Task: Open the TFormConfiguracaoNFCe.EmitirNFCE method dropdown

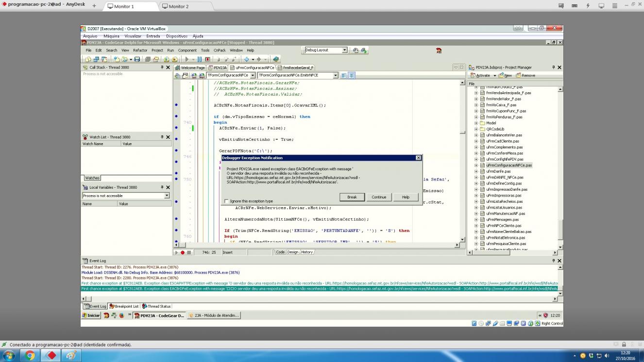Action: pyautogui.click(x=298, y=75)
